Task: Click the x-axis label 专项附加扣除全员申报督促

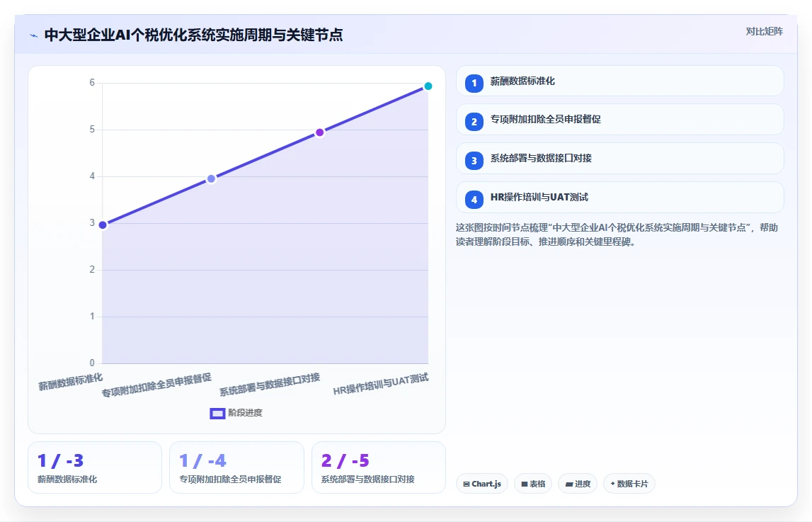Action: point(156,385)
